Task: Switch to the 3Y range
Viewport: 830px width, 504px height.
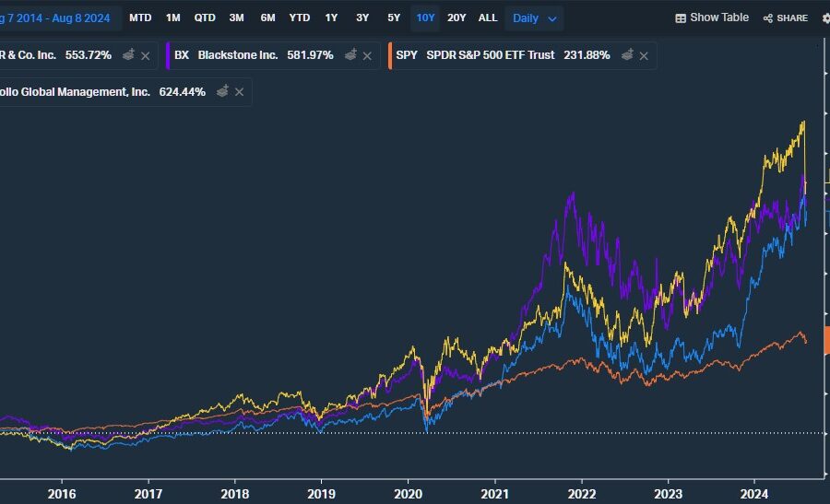Action: 362,18
